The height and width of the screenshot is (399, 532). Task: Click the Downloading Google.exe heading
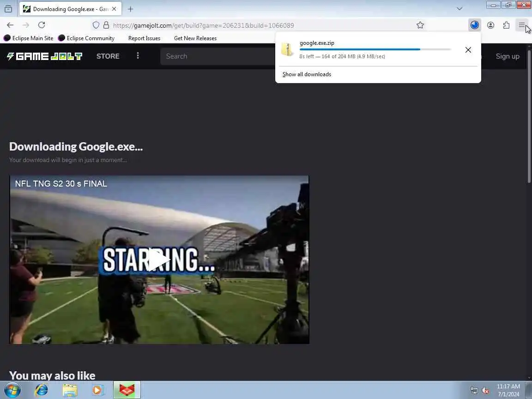(76, 146)
